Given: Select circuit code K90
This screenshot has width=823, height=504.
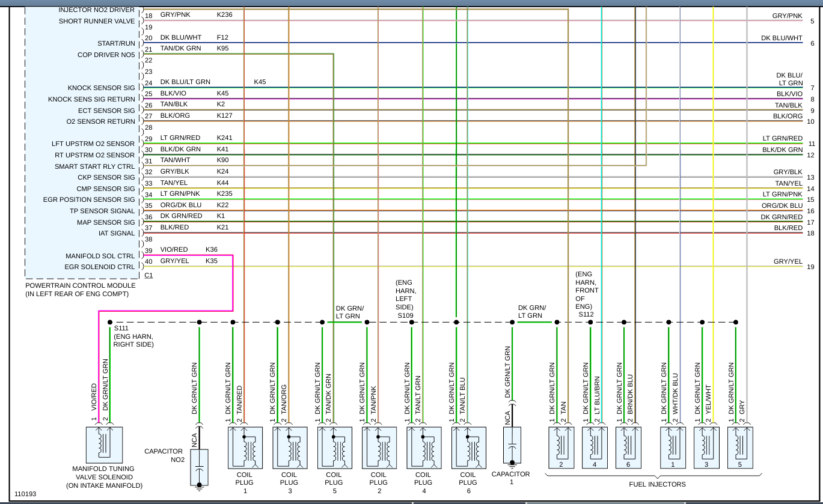Looking at the screenshot, I should click(223, 160).
